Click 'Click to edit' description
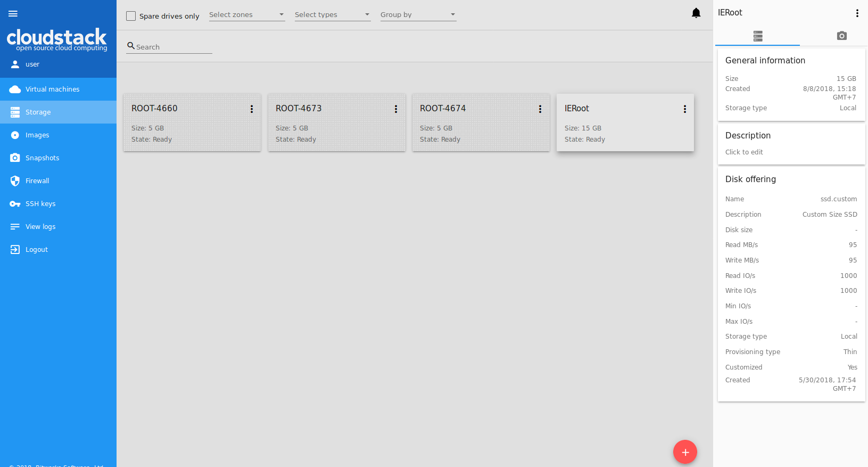Screen dimensions: 868x467 [744, 152]
